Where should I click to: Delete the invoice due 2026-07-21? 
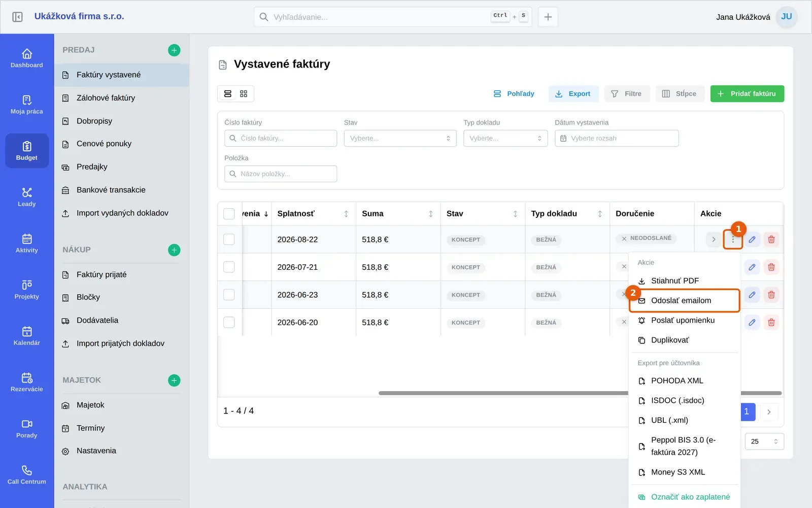pyautogui.click(x=771, y=267)
